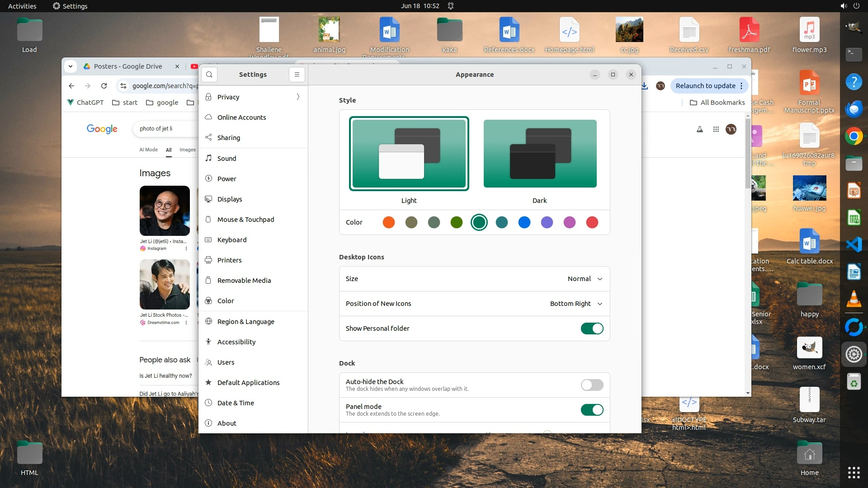
Task: Select the Dark style option
Action: tap(540, 154)
